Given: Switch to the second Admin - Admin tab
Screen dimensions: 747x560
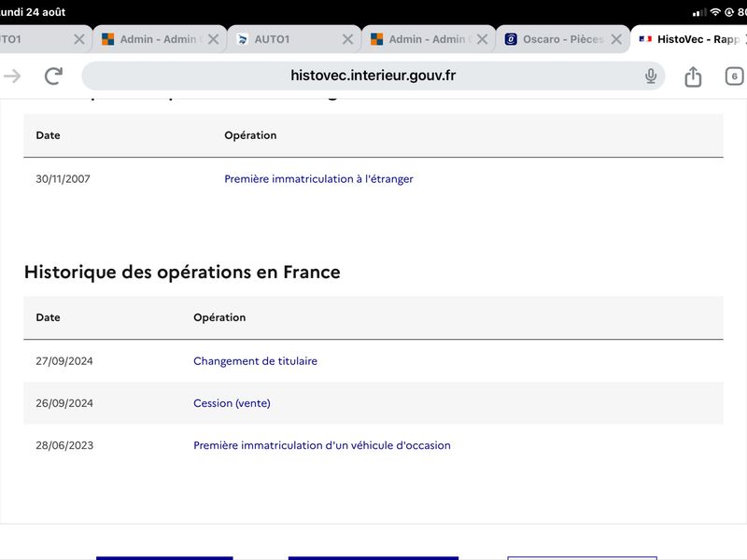Looking at the screenshot, I should pos(429,39).
